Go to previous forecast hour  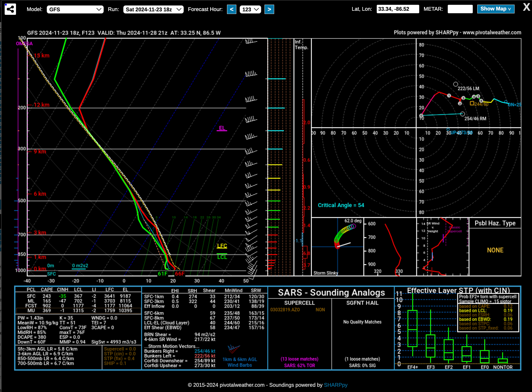click(232, 9)
